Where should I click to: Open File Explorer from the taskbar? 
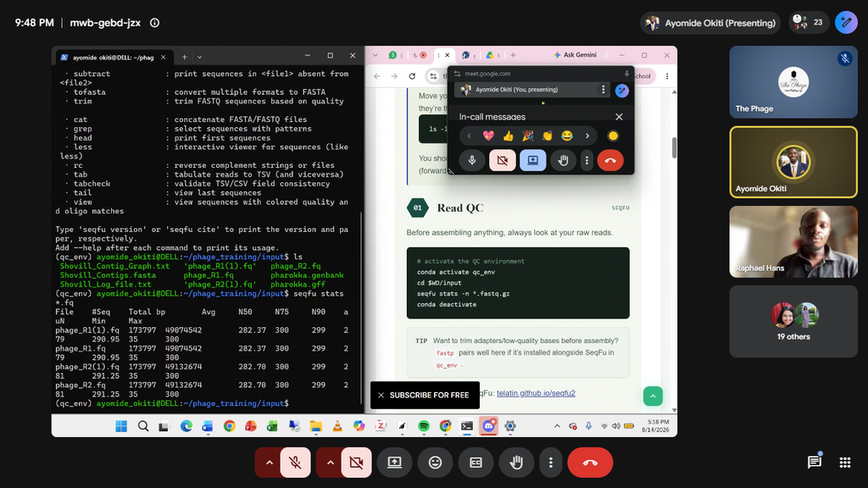pos(315,426)
